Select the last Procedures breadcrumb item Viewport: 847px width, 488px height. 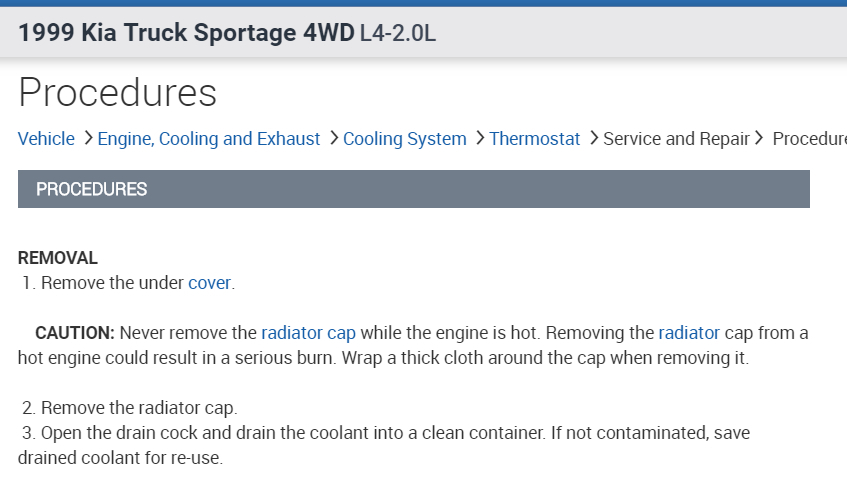809,139
